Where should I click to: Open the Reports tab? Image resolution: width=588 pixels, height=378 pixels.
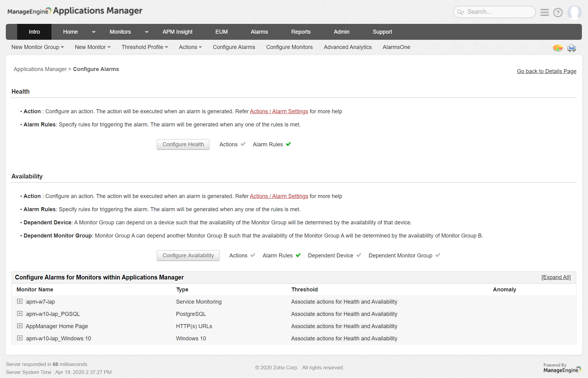(300, 32)
